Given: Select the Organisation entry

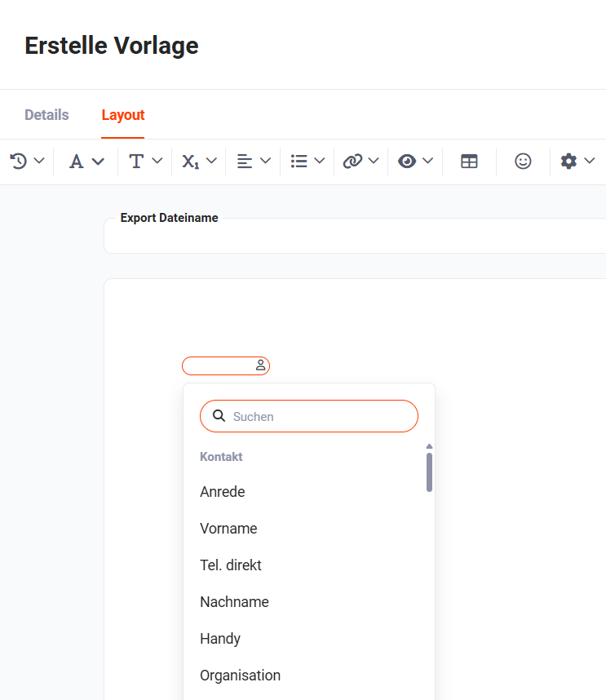Looking at the screenshot, I should pos(240,675).
